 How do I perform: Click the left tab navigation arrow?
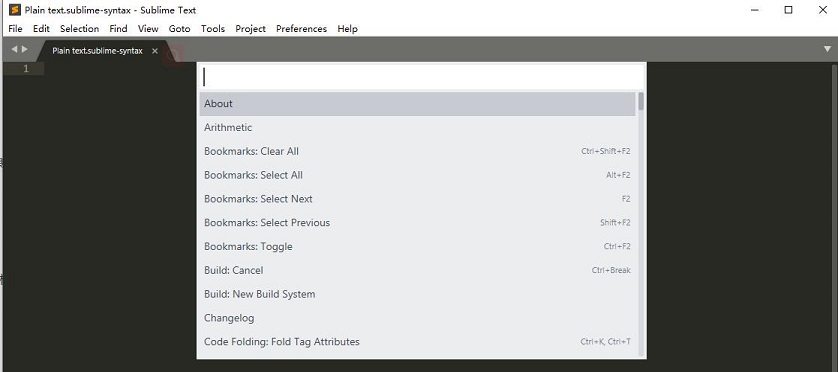point(14,49)
